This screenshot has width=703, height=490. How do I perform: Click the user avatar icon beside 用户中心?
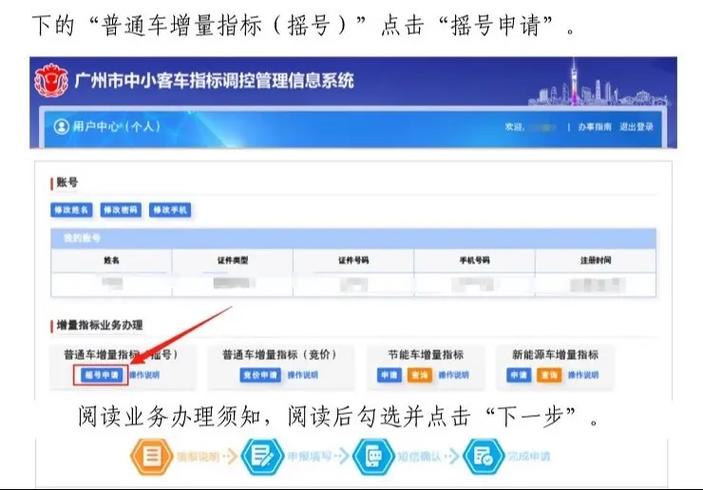[x=61, y=126]
